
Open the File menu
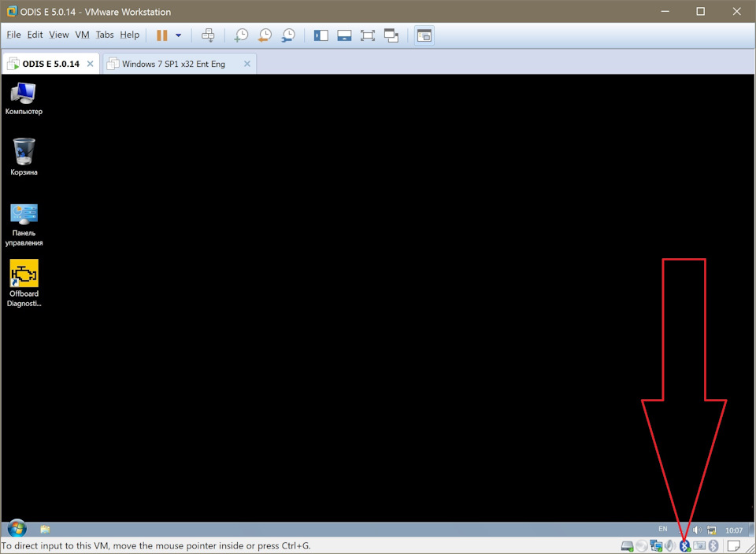click(x=13, y=35)
